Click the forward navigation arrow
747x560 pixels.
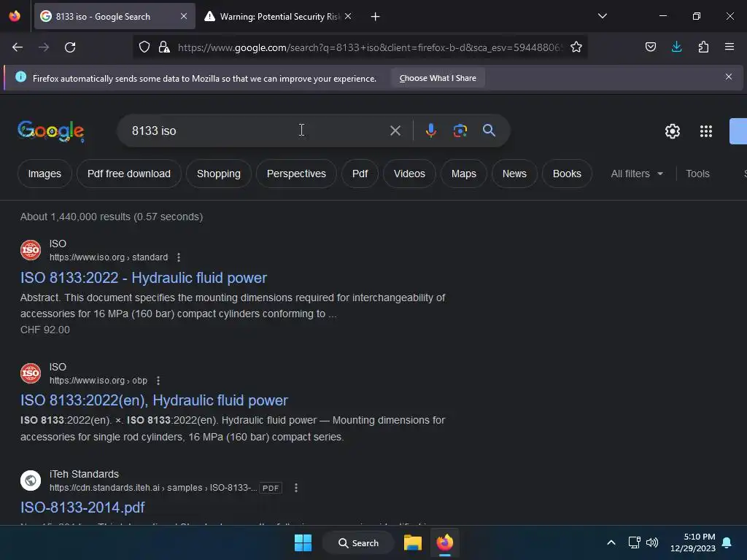tap(44, 47)
